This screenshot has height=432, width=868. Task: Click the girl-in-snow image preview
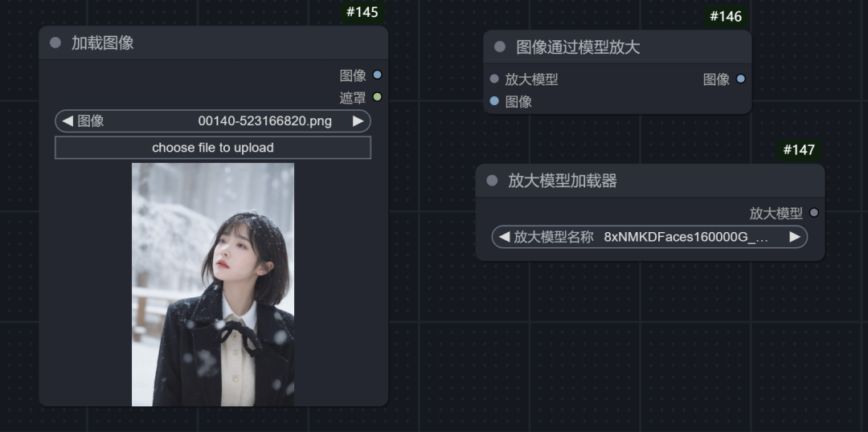(x=213, y=284)
